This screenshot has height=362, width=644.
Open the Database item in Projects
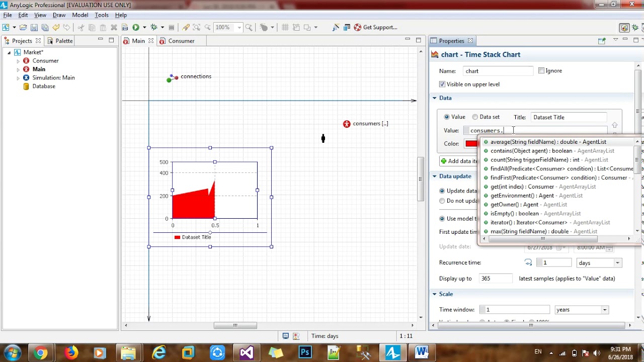pos(44,86)
